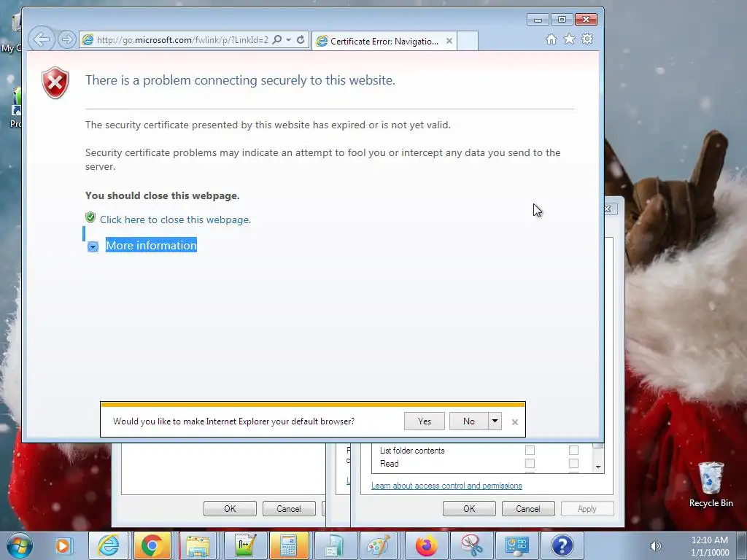Open the Tools gear menu

[x=587, y=39]
